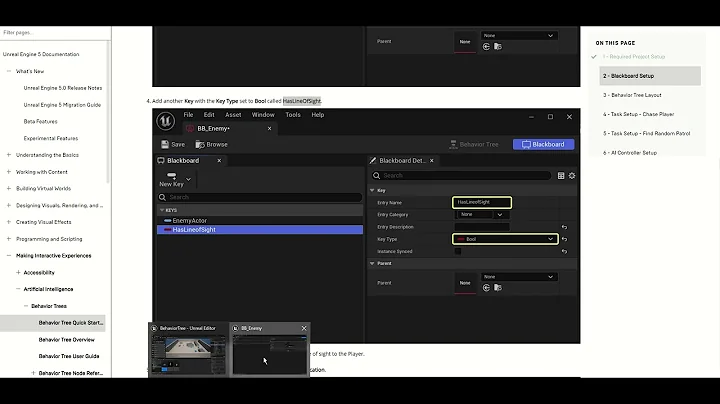Expand the Accessibility section

click(x=18, y=272)
